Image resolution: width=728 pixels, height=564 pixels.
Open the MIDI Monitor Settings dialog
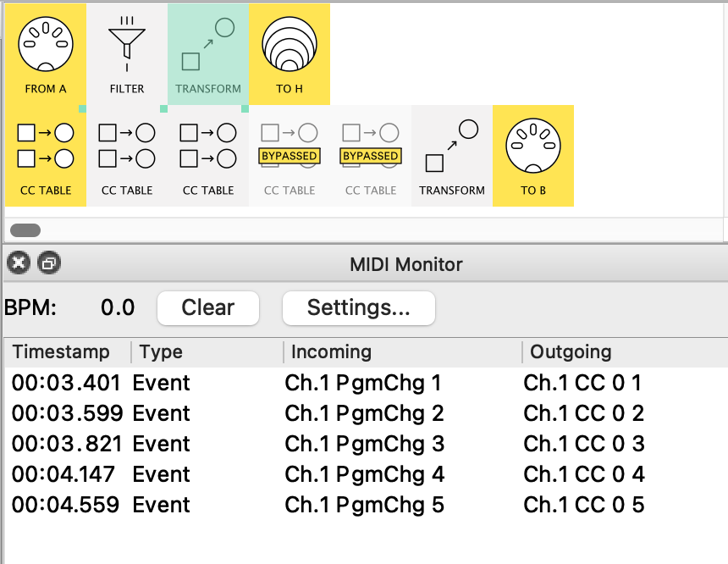[x=358, y=307]
